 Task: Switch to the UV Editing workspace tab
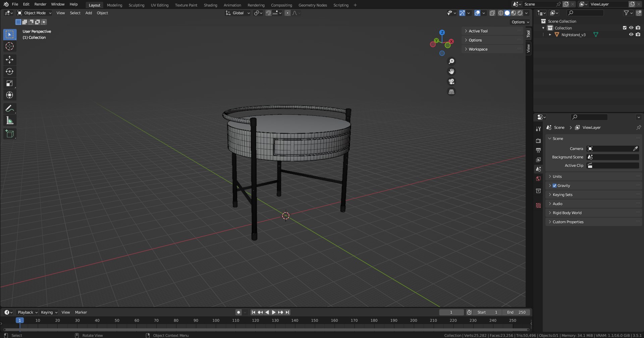pos(160,5)
